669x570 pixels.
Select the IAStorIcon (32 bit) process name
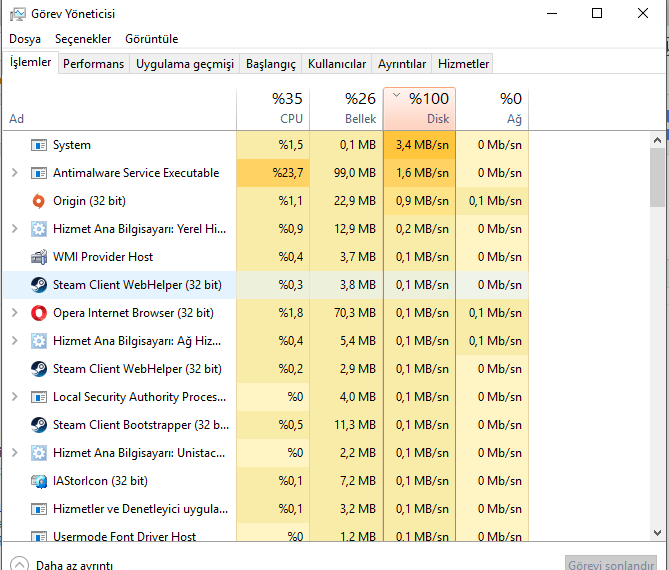tap(100, 481)
